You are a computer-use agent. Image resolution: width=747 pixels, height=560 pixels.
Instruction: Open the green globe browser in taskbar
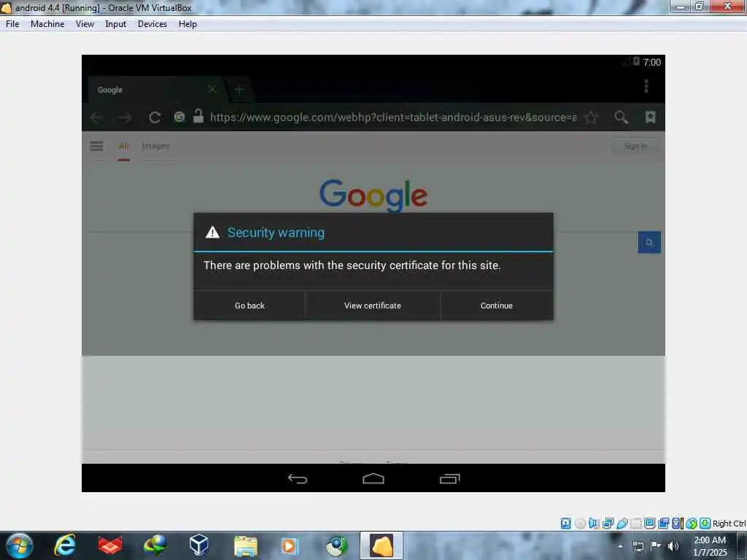[336, 545]
